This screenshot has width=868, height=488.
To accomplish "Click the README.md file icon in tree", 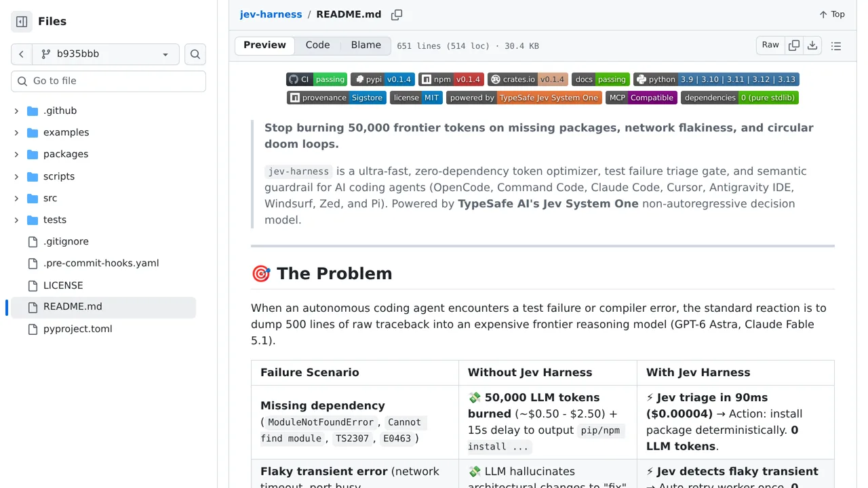I will coord(33,307).
